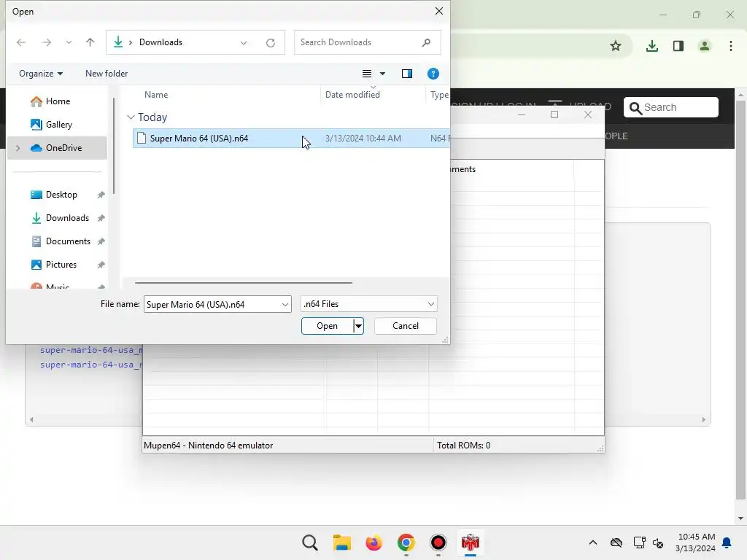
Task: Click first super-mario-64-usa link on webpage
Action: pos(90,350)
